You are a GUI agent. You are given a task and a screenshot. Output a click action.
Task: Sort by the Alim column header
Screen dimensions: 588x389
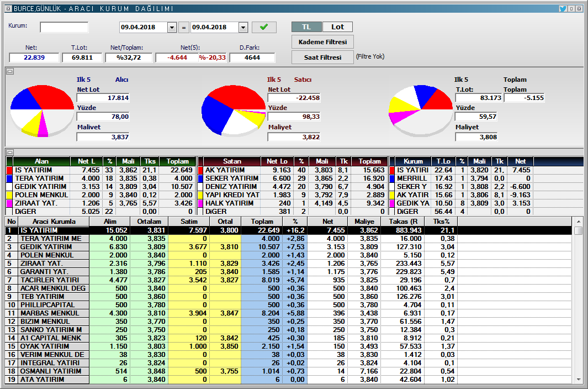coord(110,222)
